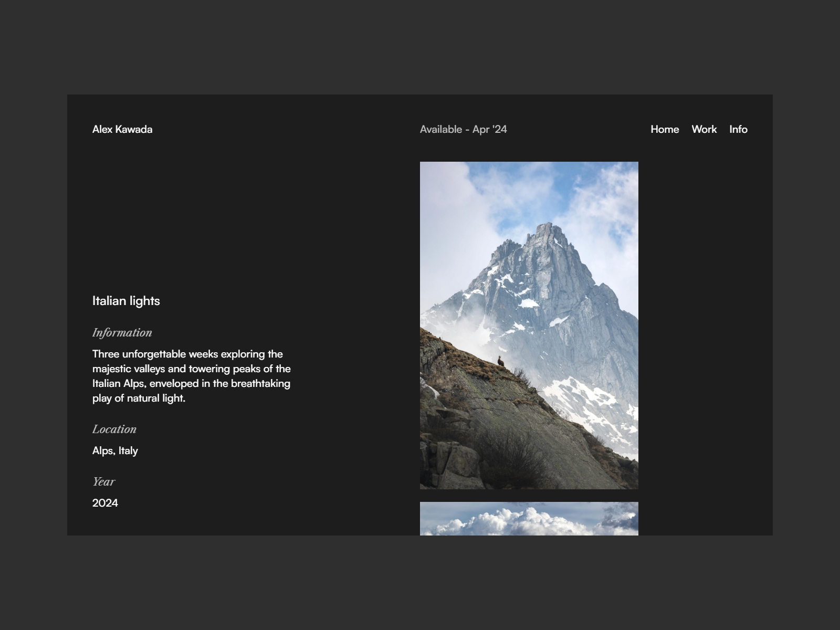Click the Italian lights project title
Viewport: 840px width, 630px height.
click(x=126, y=301)
